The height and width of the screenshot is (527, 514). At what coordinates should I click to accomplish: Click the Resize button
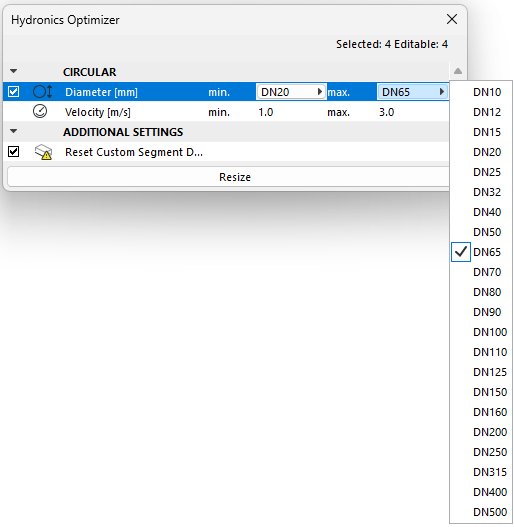(x=235, y=177)
